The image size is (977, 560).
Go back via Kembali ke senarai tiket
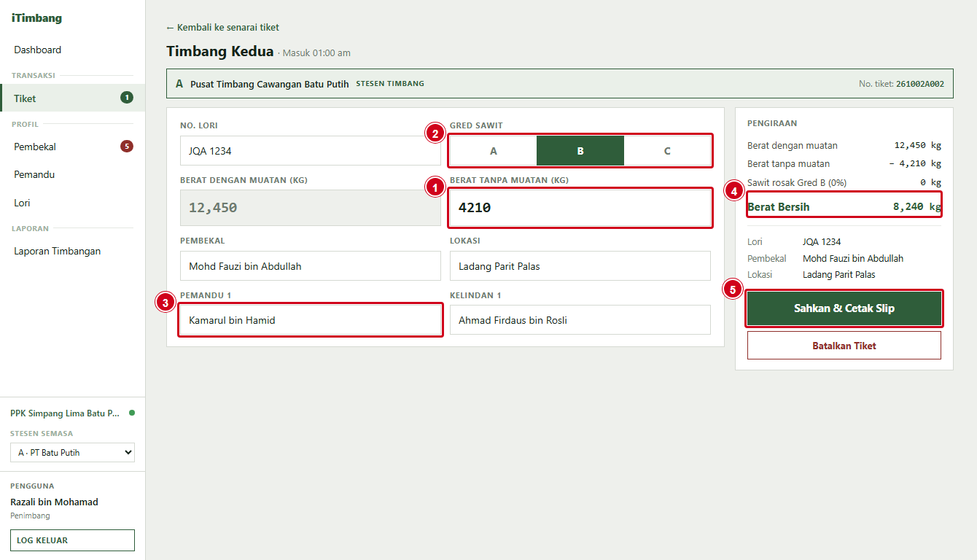(x=222, y=28)
